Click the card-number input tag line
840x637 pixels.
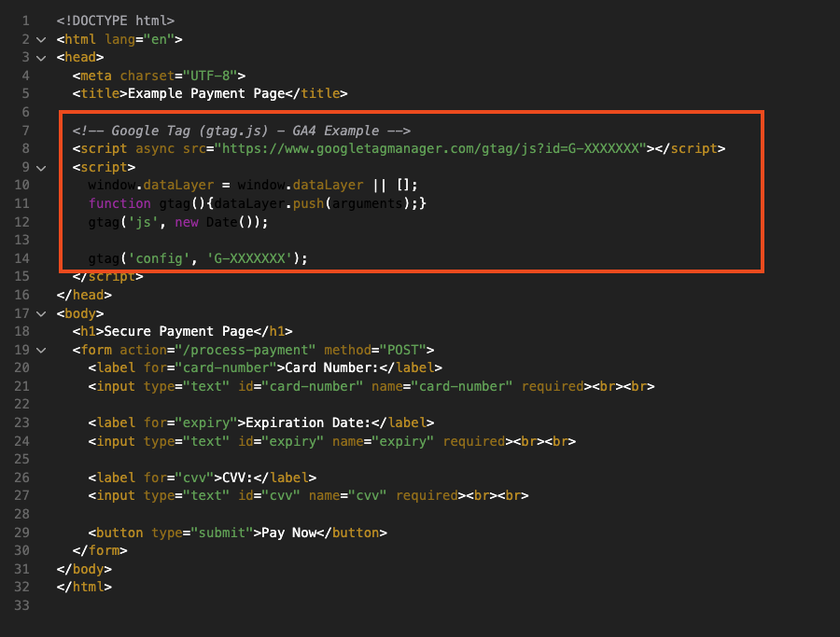tap(371, 386)
